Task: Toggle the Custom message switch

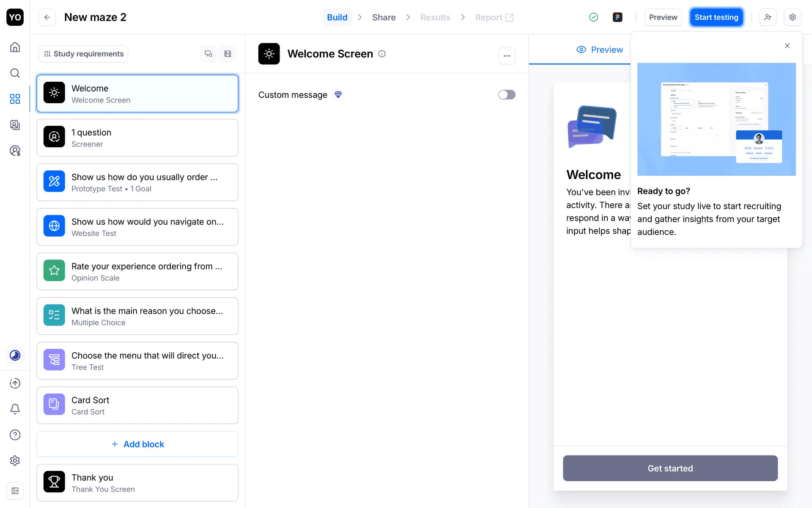Action: [507, 95]
